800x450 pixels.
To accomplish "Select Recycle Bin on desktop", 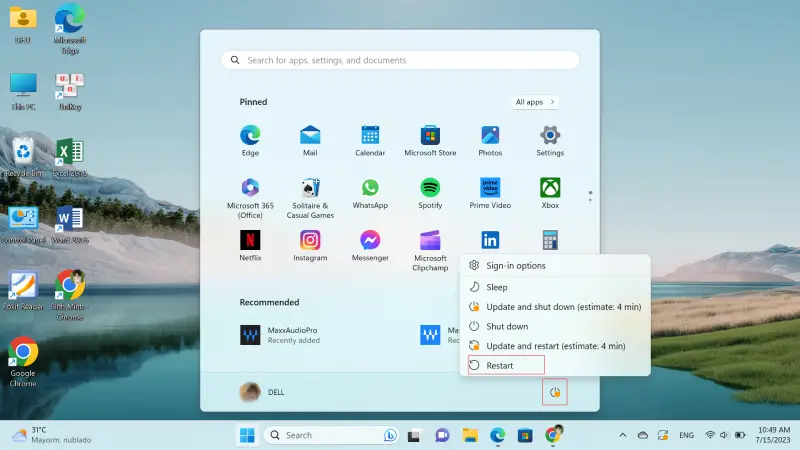I will 23,158.
